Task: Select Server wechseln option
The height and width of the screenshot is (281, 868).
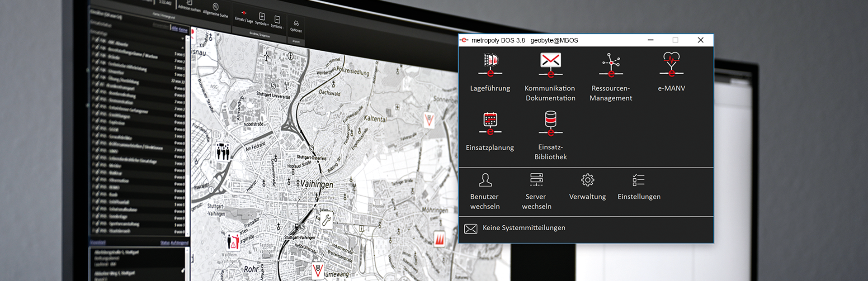Action: [x=537, y=191]
